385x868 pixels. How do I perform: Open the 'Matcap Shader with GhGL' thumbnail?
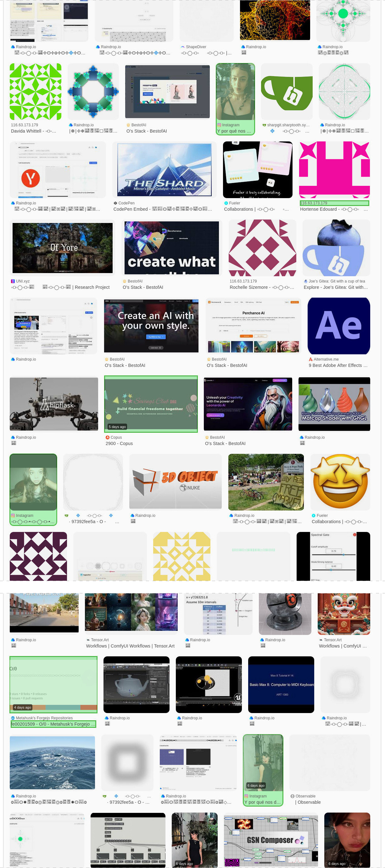point(334,404)
